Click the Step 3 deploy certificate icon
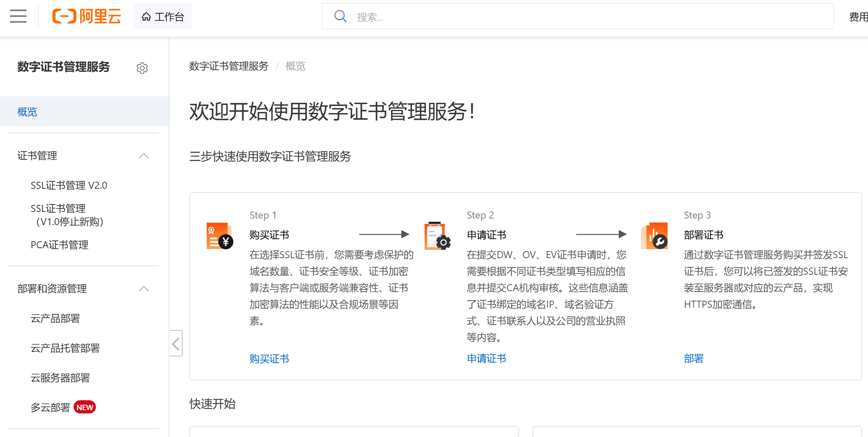Screen dimensions: 868x437 (654, 236)
